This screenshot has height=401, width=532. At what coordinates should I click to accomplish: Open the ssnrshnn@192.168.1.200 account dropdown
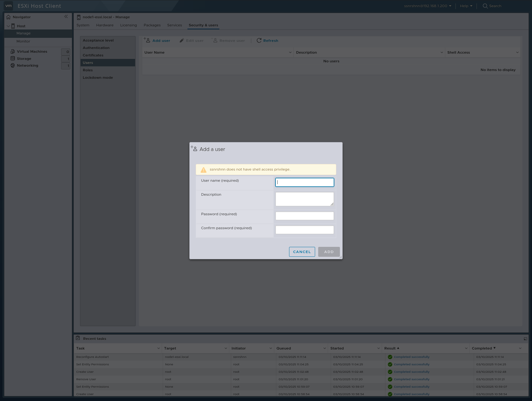pyautogui.click(x=427, y=6)
